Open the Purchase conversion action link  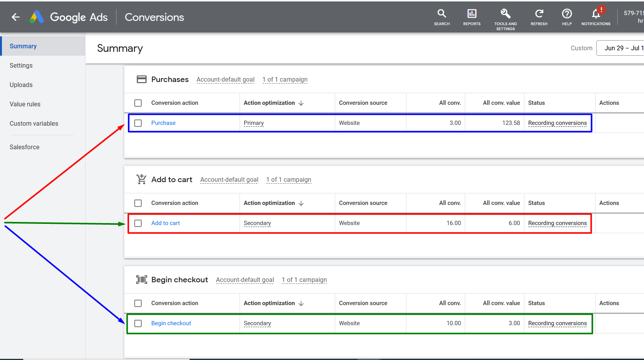click(163, 123)
